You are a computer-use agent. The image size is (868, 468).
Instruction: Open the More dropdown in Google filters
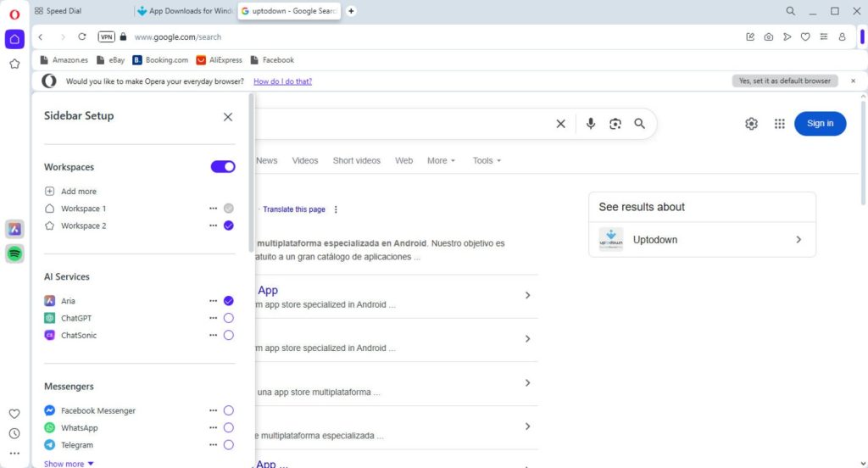click(441, 160)
